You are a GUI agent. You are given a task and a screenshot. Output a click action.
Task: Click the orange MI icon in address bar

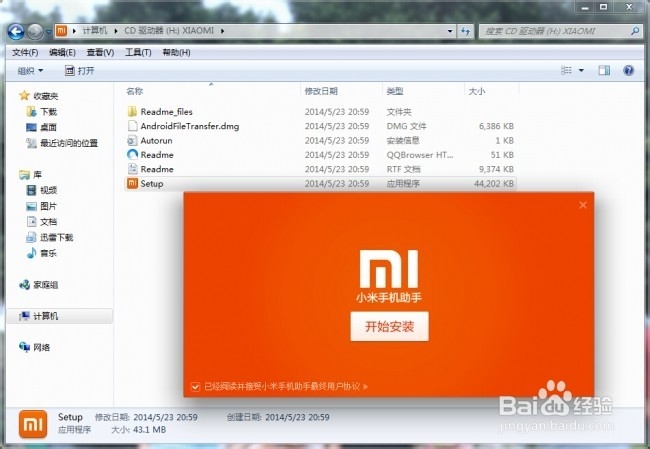click(61, 31)
